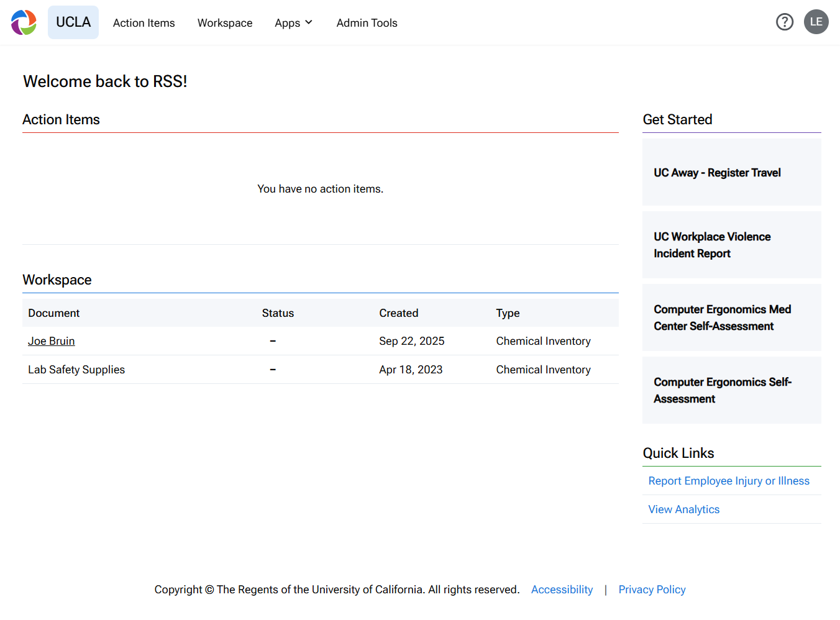Open Workspace in the top navigation

pyautogui.click(x=225, y=23)
